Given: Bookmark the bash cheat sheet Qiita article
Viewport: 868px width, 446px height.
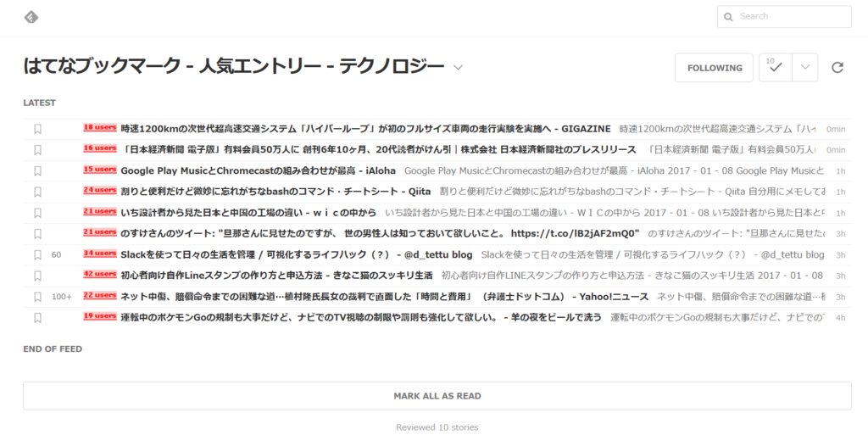Looking at the screenshot, I should [x=37, y=192].
